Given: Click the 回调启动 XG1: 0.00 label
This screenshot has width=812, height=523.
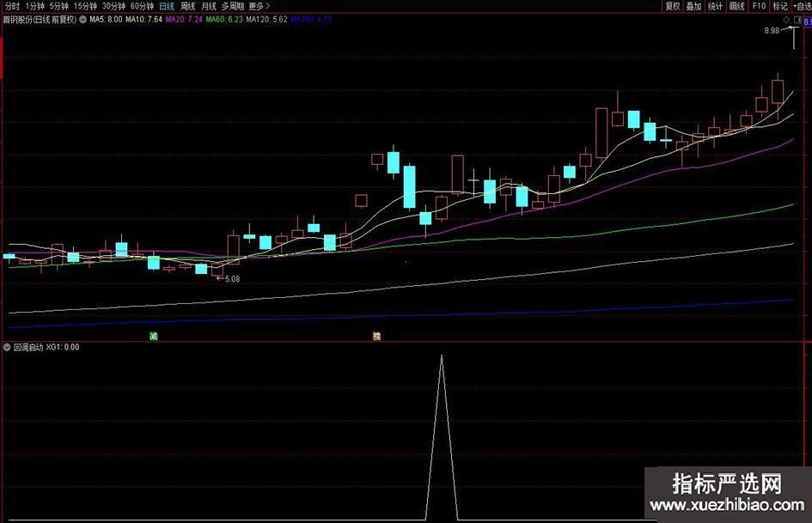Looking at the screenshot, I should (x=46, y=348).
